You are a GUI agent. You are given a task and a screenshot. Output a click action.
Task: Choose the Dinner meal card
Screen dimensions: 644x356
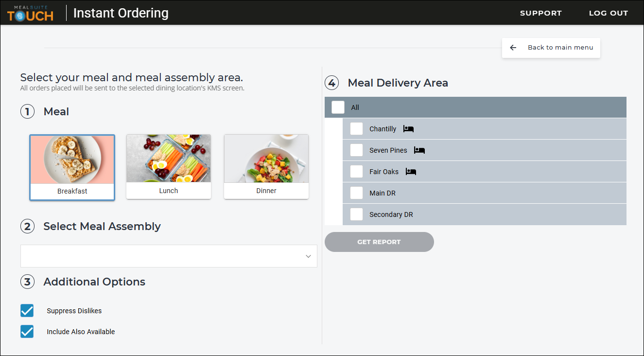266,167
